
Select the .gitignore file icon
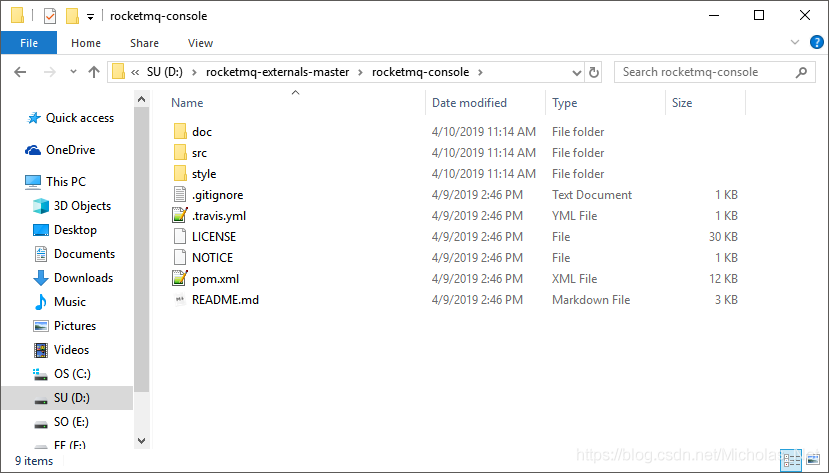pos(180,194)
